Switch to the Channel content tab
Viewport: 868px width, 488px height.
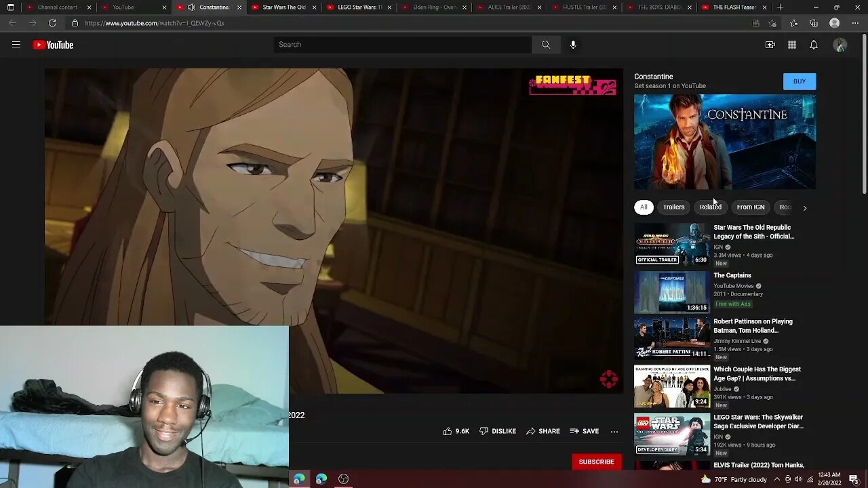pos(58,7)
